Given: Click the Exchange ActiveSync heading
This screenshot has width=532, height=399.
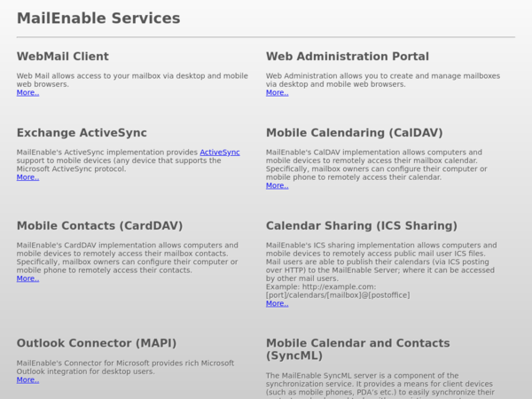Looking at the screenshot, I should pos(82,133).
